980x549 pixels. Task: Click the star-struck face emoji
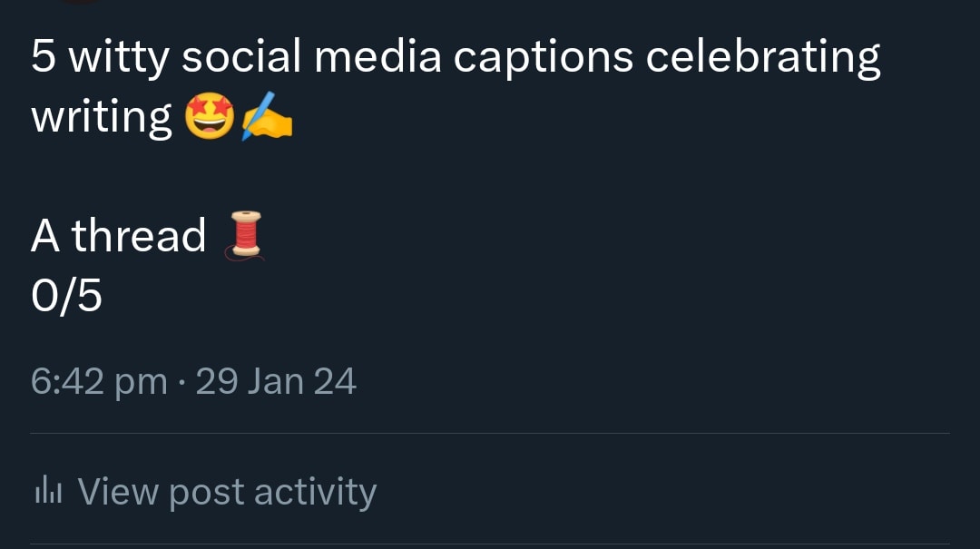(x=209, y=118)
